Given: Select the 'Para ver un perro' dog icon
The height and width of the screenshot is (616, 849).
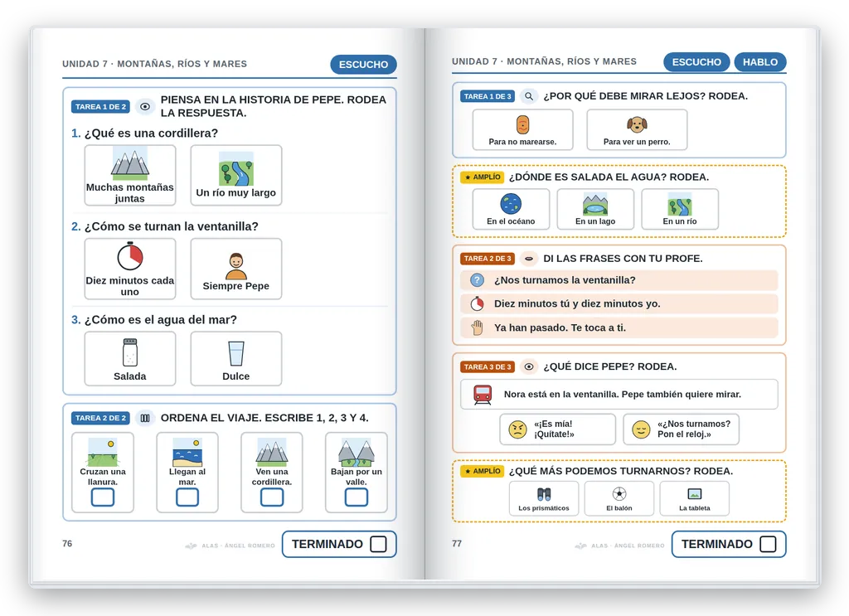Looking at the screenshot, I should coord(637,125).
